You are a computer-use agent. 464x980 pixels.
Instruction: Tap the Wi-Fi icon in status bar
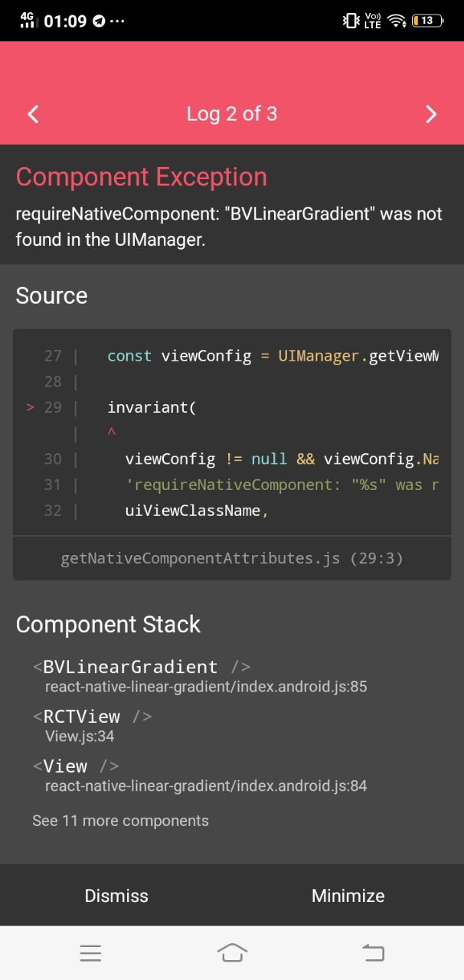pyautogui.click(x=397, y=21)
